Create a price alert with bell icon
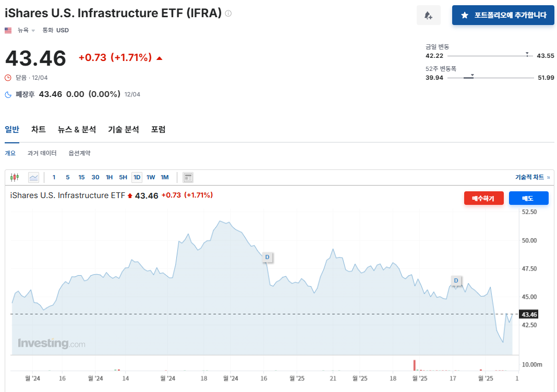Viewport: 557px width, 392px height. (x=428, y=15)
